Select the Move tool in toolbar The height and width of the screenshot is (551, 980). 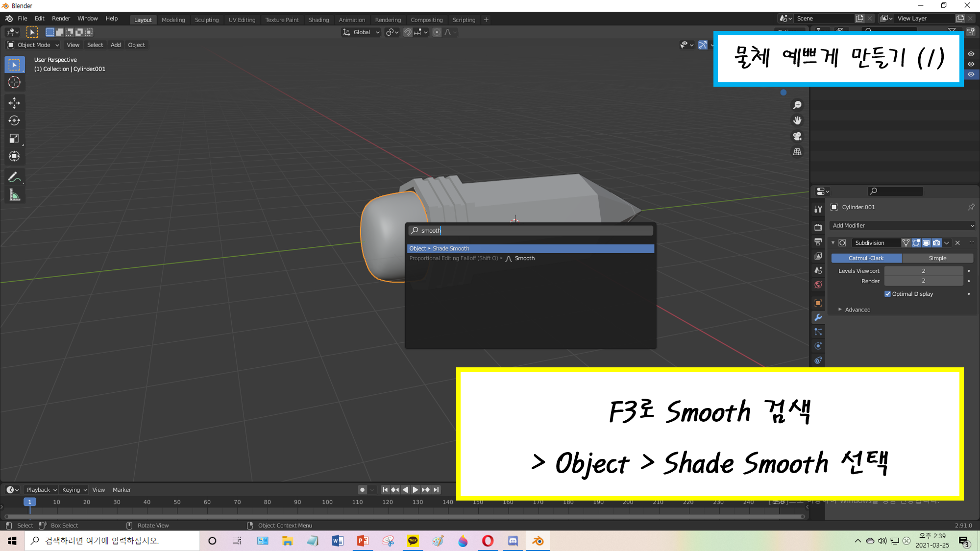tap(14, 103)
